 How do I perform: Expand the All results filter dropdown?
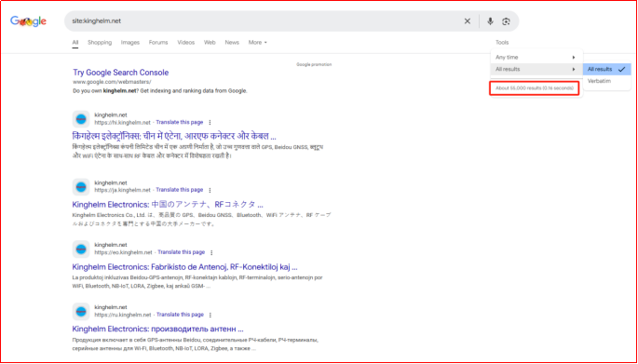click(536, 69)
